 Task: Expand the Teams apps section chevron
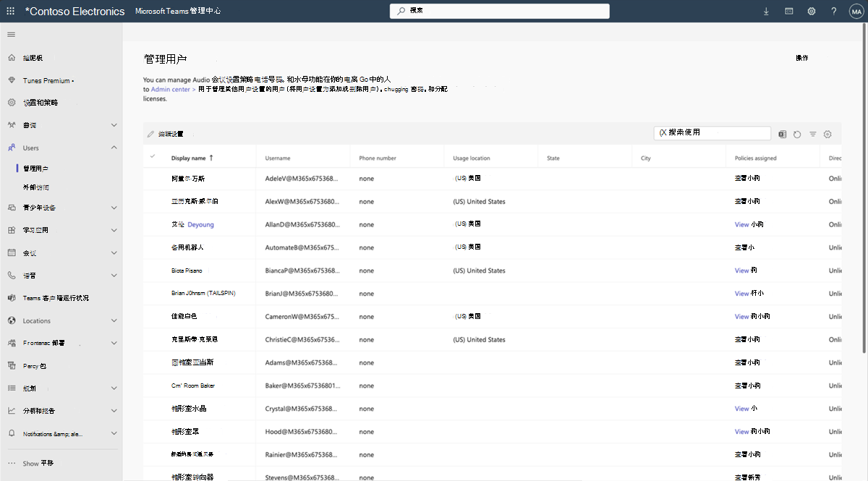tap(114, 230)
